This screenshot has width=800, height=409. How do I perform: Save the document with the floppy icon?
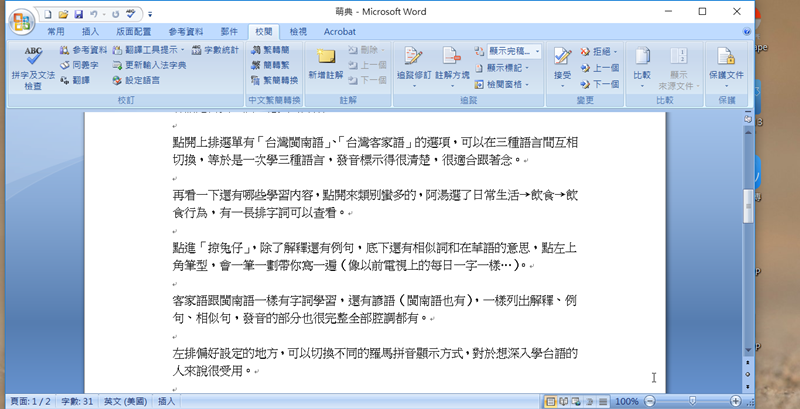[x=78, y=14]
